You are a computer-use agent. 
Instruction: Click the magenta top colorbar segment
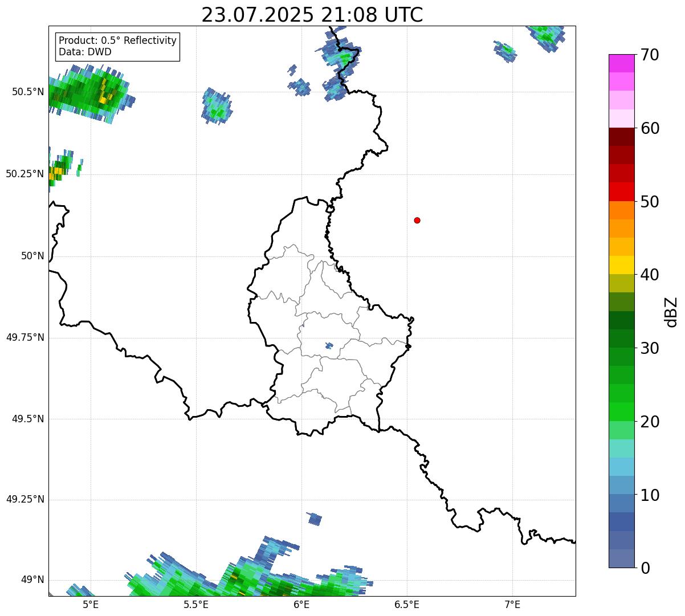pyautogui.click(x=622, y=63)
